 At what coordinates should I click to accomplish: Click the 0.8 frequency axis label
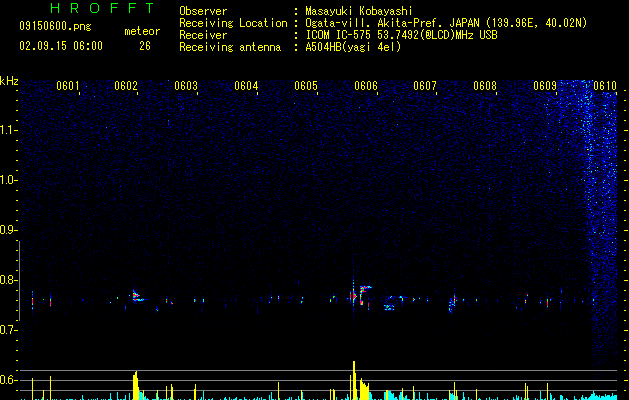(x=9, y=280)
